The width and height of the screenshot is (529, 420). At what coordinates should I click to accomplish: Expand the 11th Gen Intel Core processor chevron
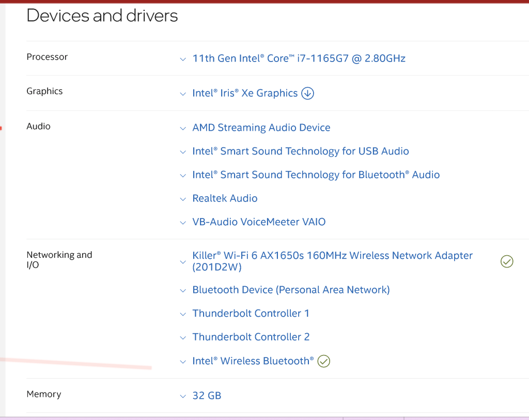tap(183, 59)
